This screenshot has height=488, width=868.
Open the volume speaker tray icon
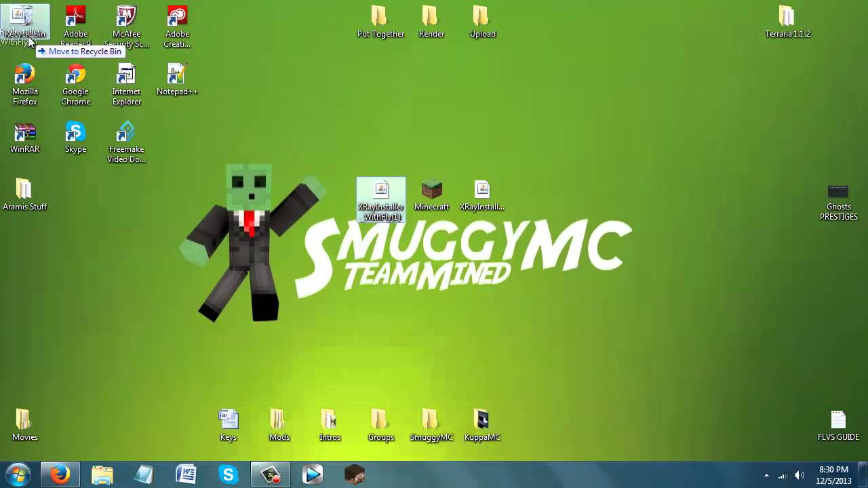[x=800, y=475]
